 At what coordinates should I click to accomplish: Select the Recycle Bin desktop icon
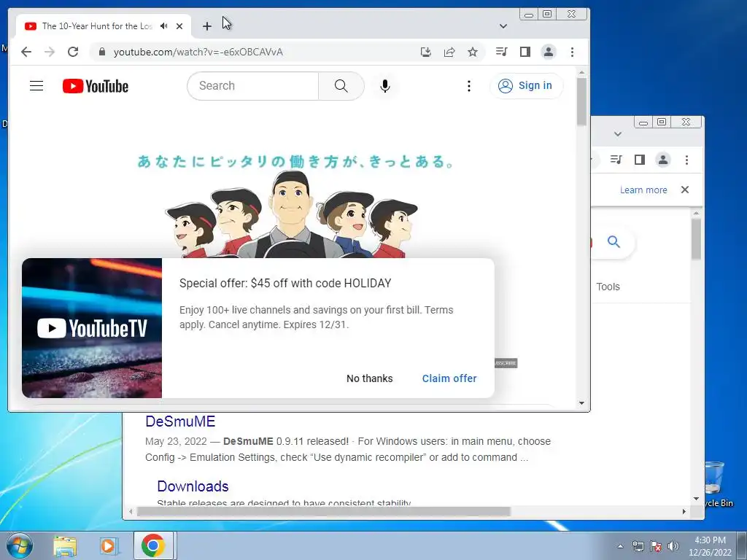point(716,484)
